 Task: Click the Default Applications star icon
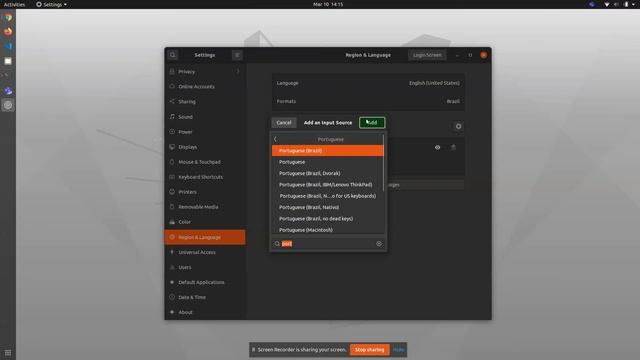click(172, 282)
